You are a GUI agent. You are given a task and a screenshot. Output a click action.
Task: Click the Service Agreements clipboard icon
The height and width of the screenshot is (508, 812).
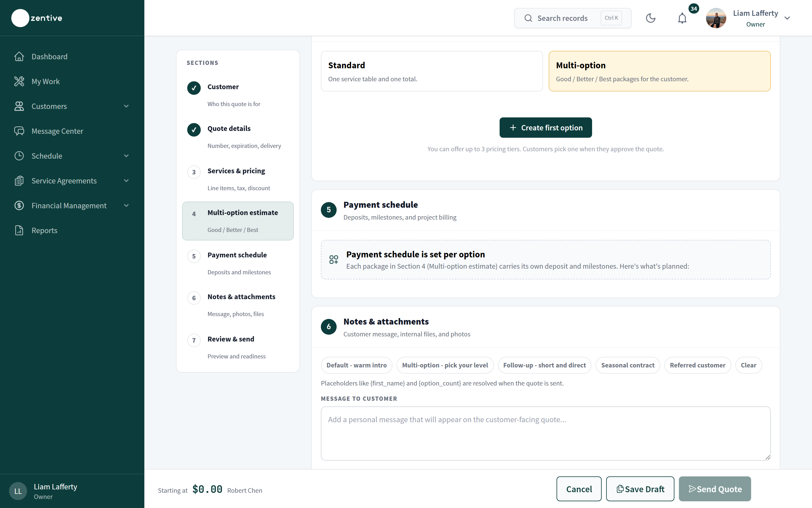click(x=19, y=181)
